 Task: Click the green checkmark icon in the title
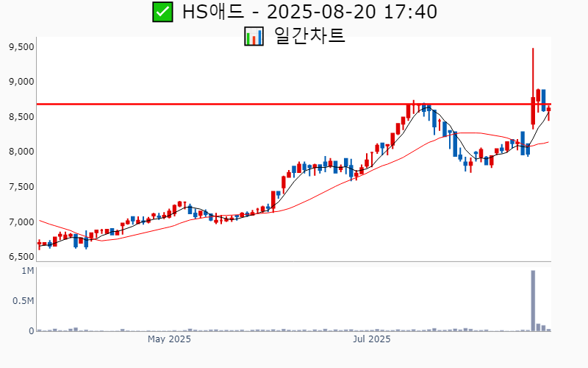(x=162, y=12)
